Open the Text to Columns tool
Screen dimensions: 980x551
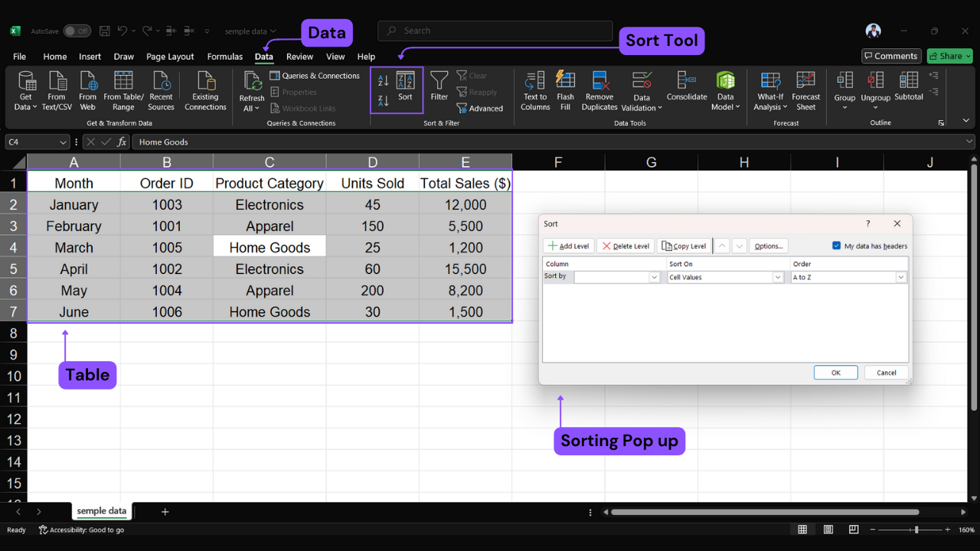(534, 90)
